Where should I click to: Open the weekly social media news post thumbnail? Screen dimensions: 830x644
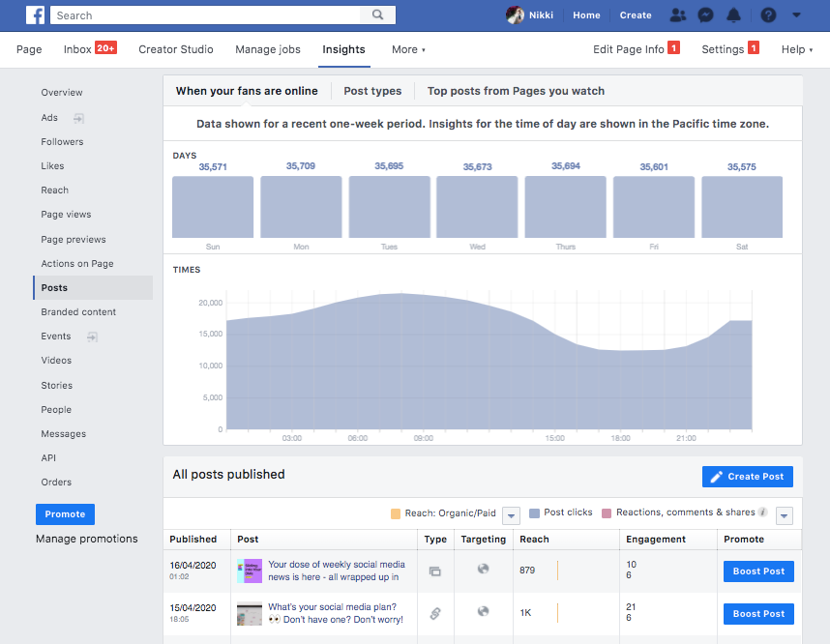[250, 571]
